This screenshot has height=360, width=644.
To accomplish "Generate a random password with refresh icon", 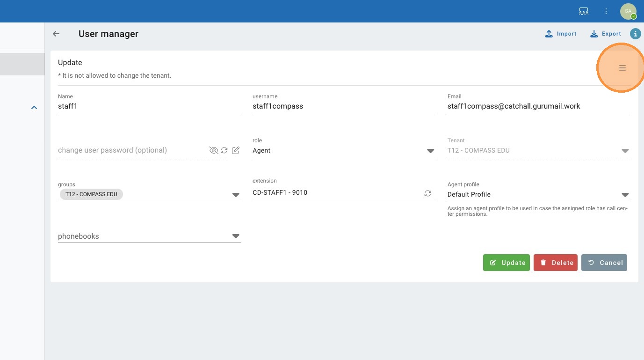I will [x=224, y=150].
